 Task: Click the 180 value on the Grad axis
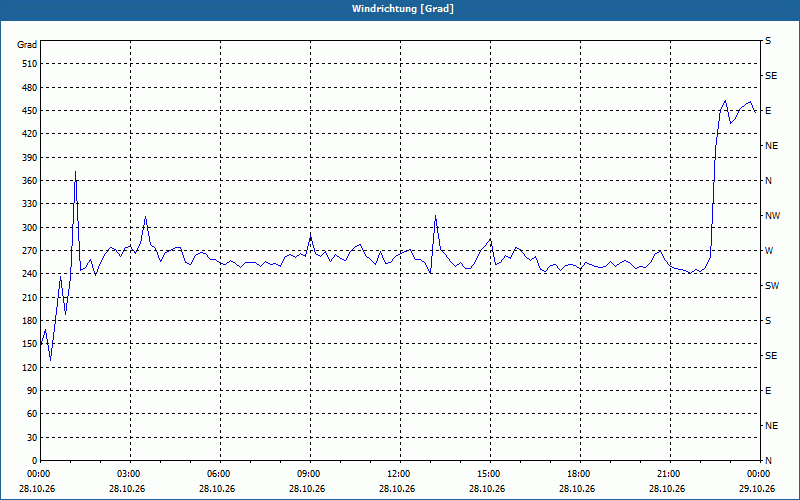[29, 321]
